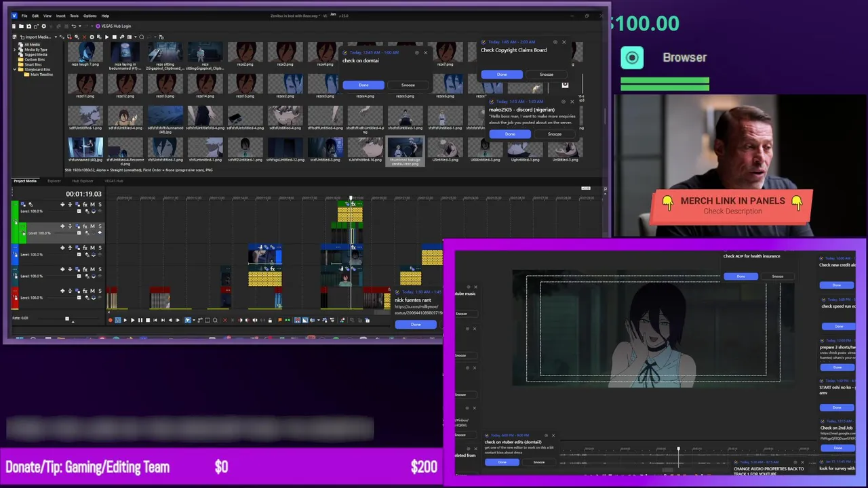Open the Options menu
868x488 pixels.
point(90,16)
